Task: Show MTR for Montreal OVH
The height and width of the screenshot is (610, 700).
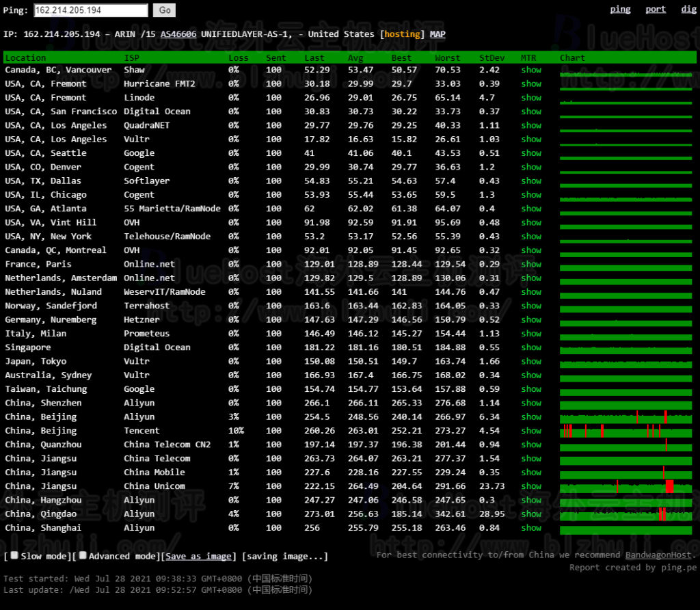Action: (530, 250)
